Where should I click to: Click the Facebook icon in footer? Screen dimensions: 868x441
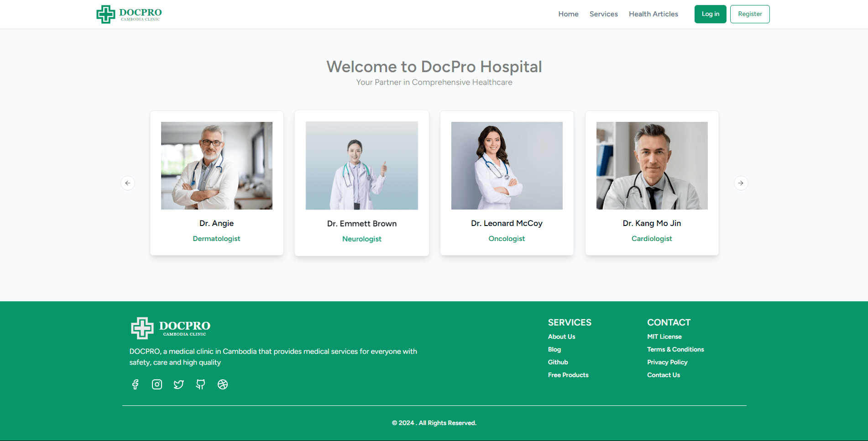click(135, 384)
